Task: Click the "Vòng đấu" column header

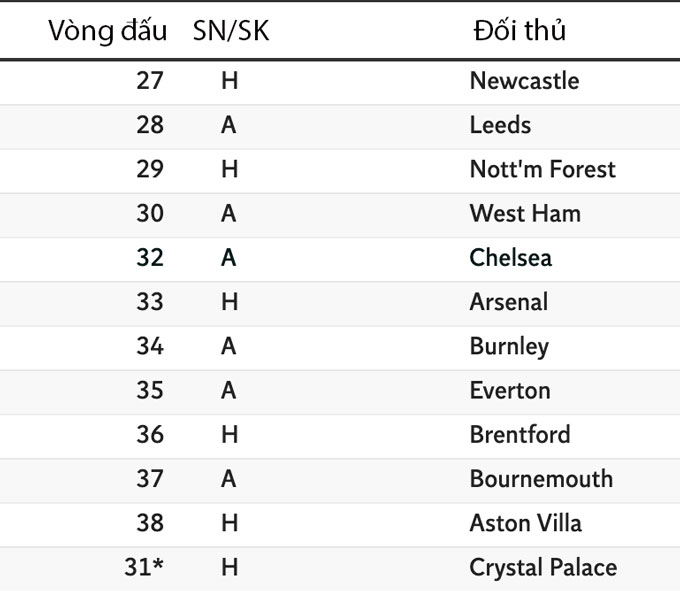Action: 107,31
